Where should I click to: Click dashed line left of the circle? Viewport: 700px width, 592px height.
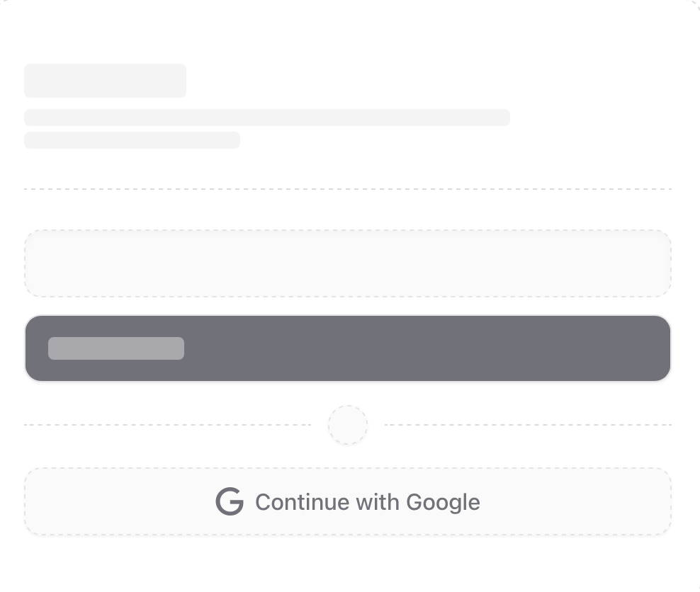(x=167, y=425)
